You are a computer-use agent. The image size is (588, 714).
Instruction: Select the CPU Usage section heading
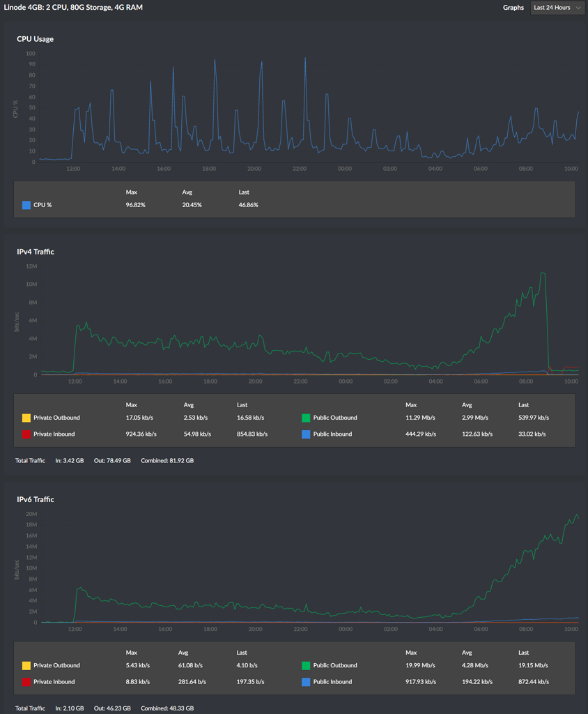(35, 39)
